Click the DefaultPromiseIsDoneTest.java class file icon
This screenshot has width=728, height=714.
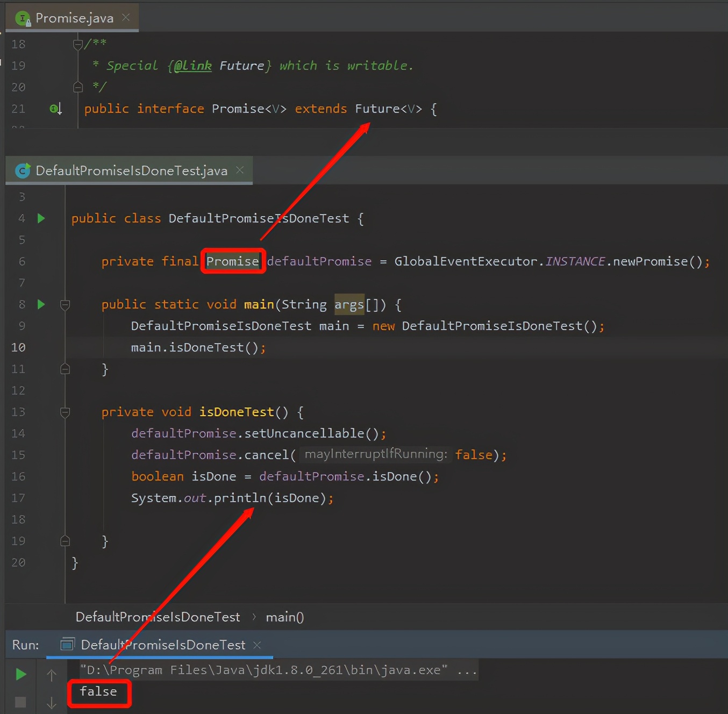click(x=23, y=171)
